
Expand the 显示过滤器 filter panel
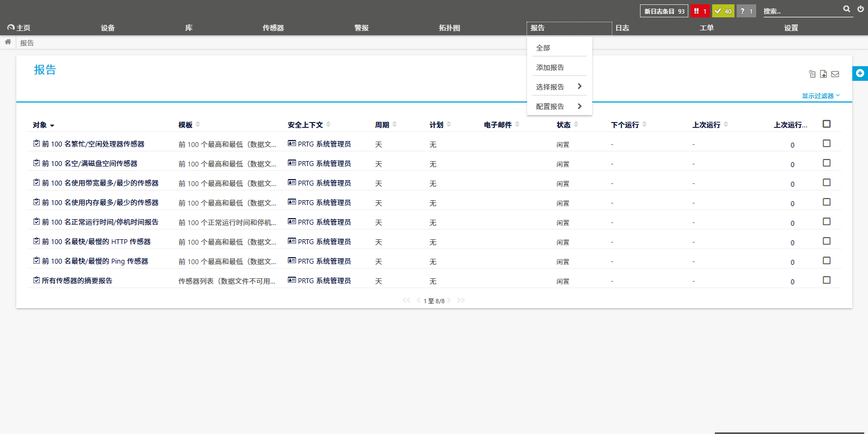(820, 96)
